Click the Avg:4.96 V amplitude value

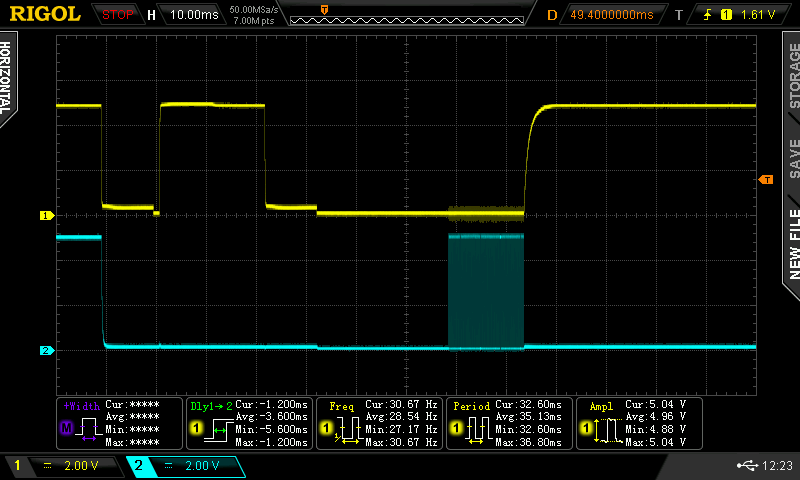[x=656, y=417]
